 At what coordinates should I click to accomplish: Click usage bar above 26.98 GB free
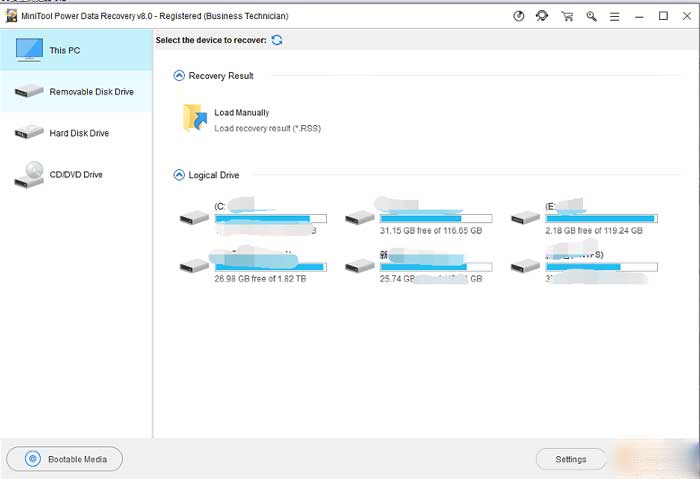271,267
